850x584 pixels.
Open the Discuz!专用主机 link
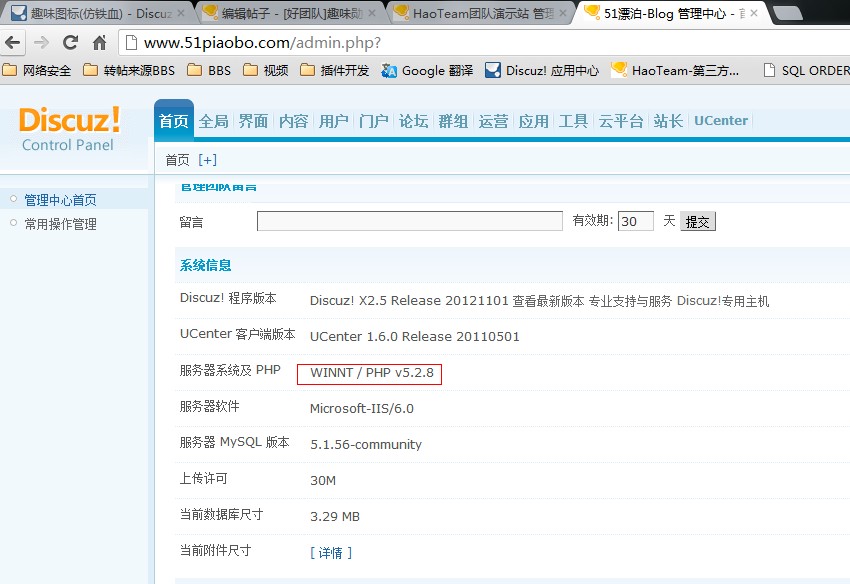pos(723,301)
